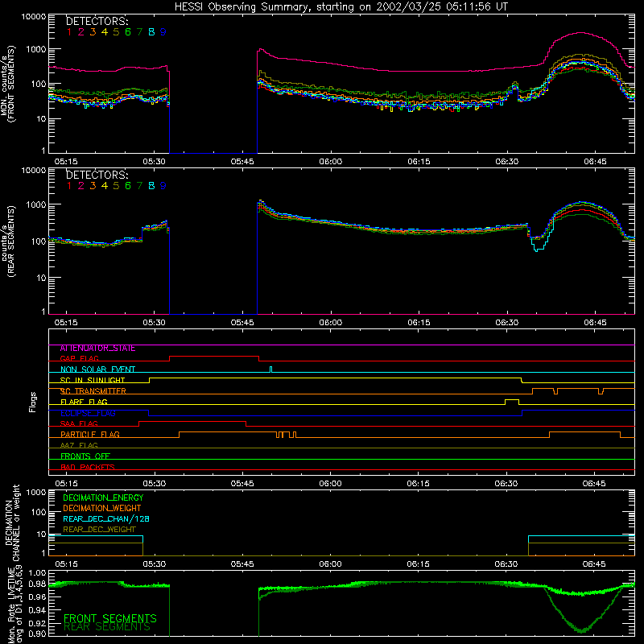Select pink detector 2 in rear segments legend
The height and width of the screenshot is (644, 644).
click(81, 186)
